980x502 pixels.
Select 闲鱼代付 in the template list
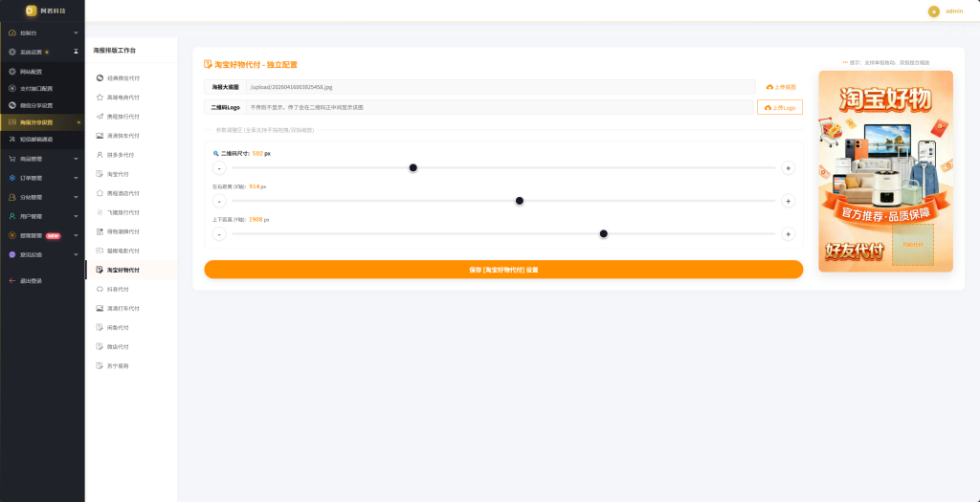tap(131, 328)
